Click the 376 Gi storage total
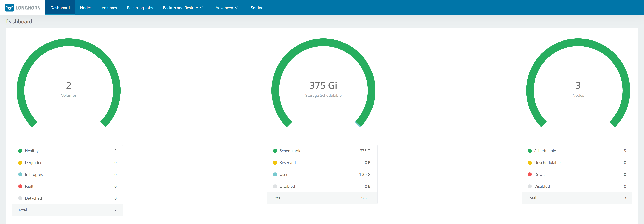 point(365,198)
